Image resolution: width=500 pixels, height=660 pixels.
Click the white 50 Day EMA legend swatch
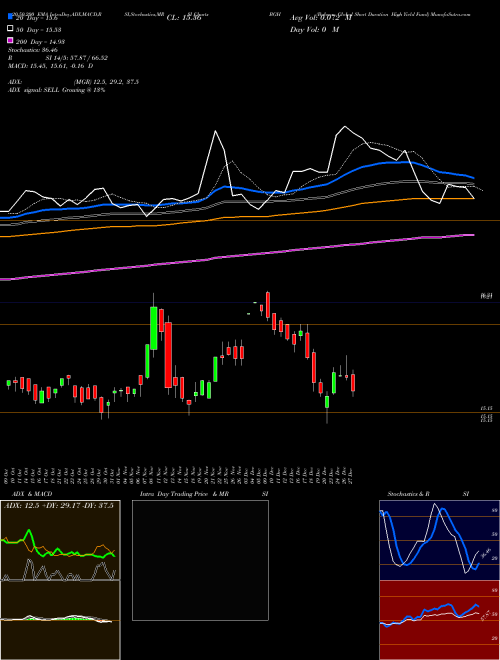[10, 29]
